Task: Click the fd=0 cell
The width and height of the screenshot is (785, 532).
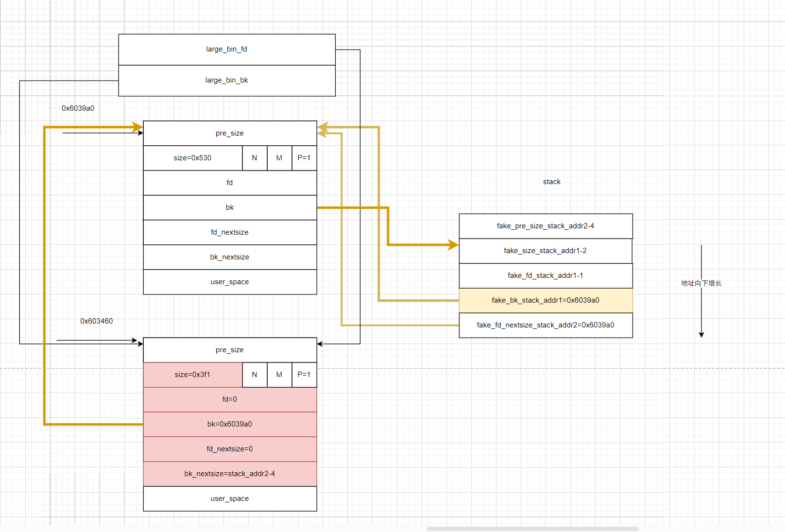Action: 229,399
